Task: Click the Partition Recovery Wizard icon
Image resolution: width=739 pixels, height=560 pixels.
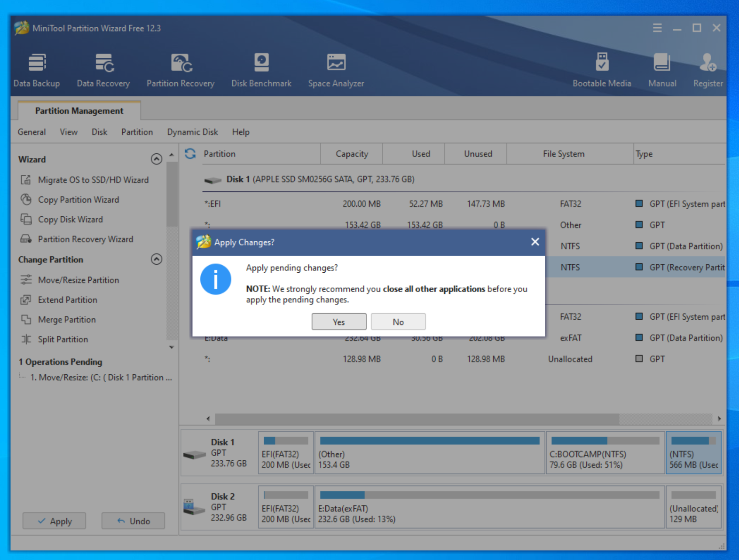Action: [26, 239]
